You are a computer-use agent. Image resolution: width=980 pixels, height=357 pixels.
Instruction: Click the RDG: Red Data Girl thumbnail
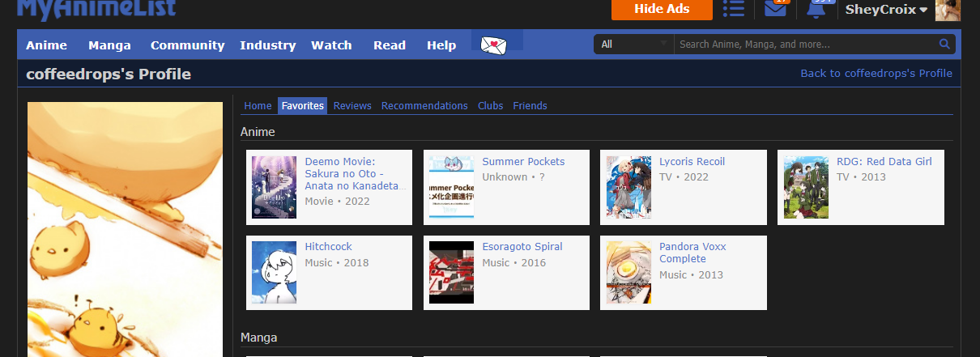point(806,187)
